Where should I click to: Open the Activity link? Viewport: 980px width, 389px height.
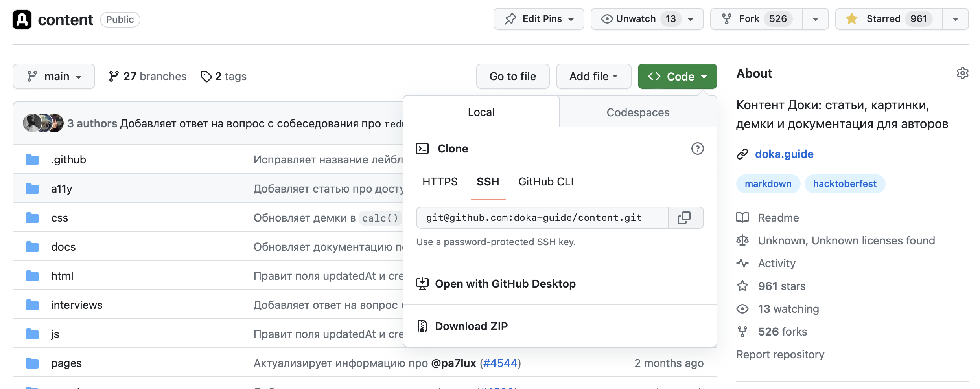(777, 263)
